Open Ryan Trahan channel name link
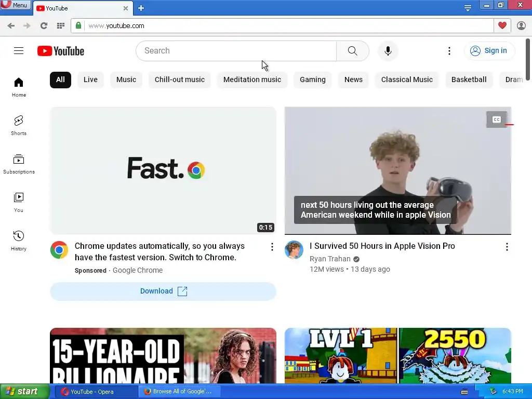Image resolution: width=532 pixels, height=399 pixels. pos(330,259)
